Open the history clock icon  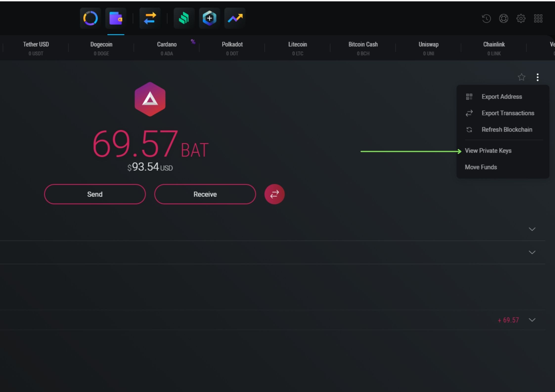coord(486,19)
